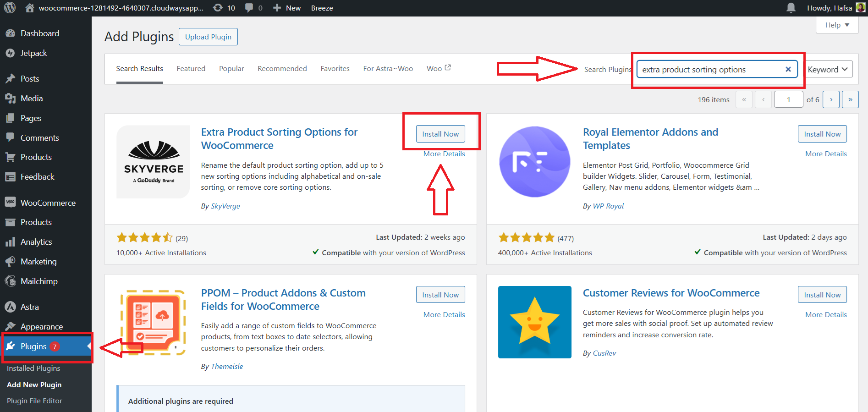Click the notification bell icon
This screenshot has height=412, width=868.
tap(791, 8)
